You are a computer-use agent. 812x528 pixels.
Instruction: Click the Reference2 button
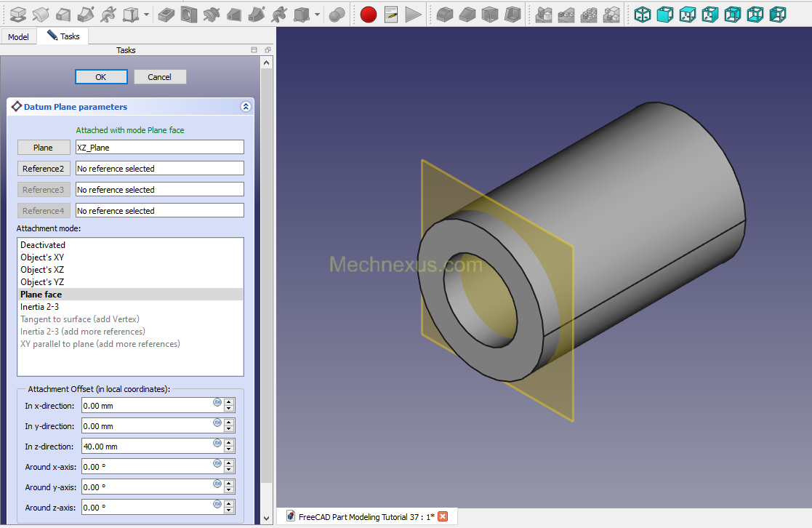click(x=43, y=169)
